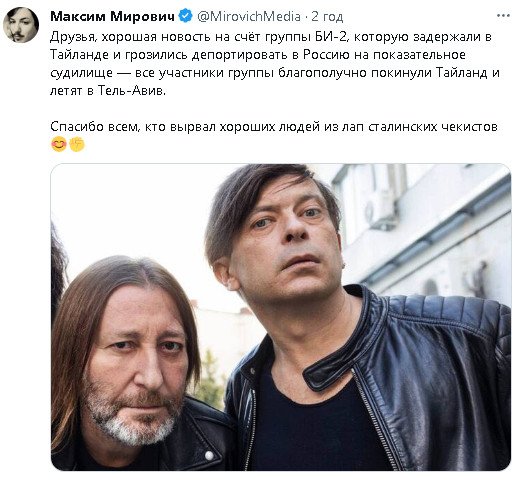The image size is (527, 482).
Task: Open the author's round profile avatar
Action: tap(21, 25)
